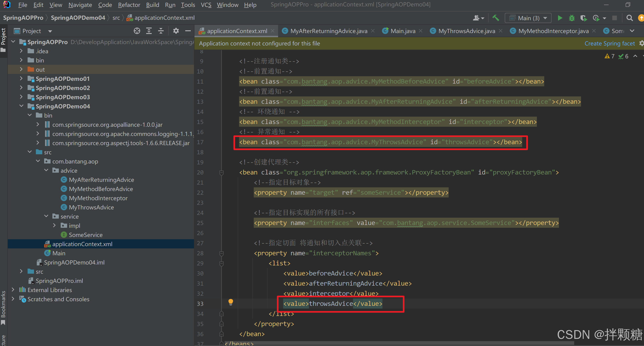644x346 pixels.
Task: Expand the SpringAOPDemo01 module folder
Action: point(21,79)
